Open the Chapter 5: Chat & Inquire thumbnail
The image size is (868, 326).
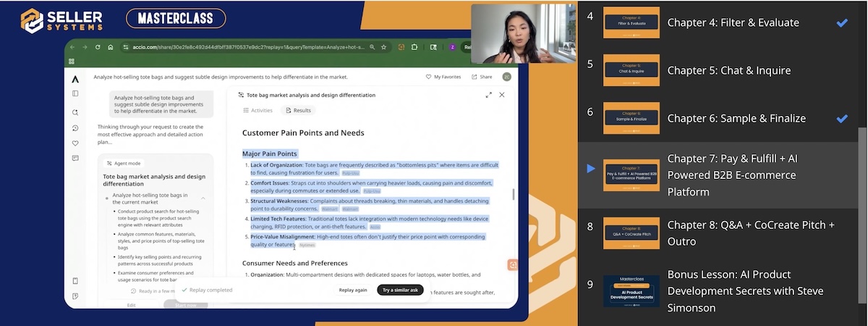pyautogui.click(x=631, y=71)
